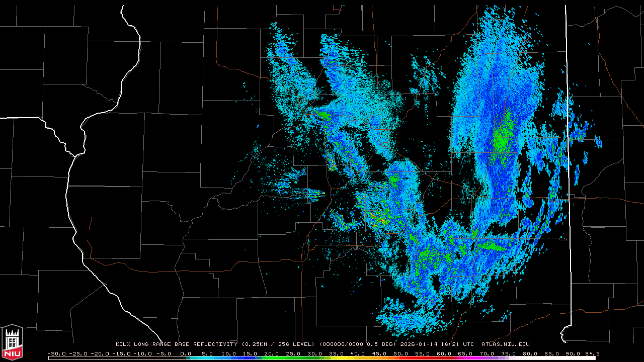The height and width of the screenshot is (362, 644).
Task: Click the 94.5 maximum value scale label
Action: 592,353
